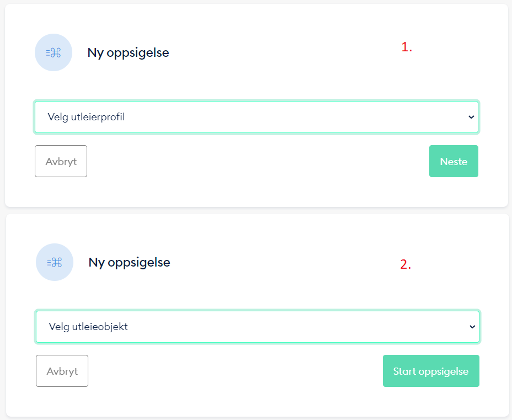Image resolution: width=512 pixels, height=420 pixels.
Task: Click the red "1." step label
Action: point(407,47)
